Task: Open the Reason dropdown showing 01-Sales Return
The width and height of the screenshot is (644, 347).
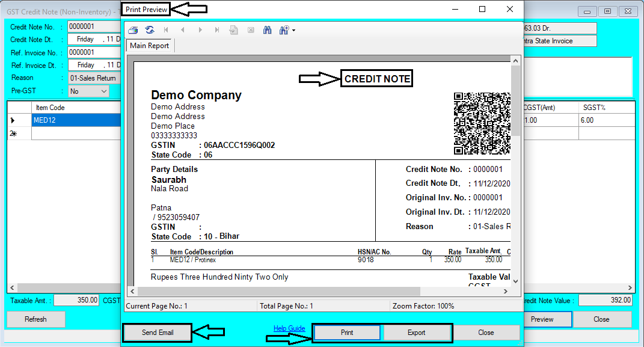Action: click(94, 78)
